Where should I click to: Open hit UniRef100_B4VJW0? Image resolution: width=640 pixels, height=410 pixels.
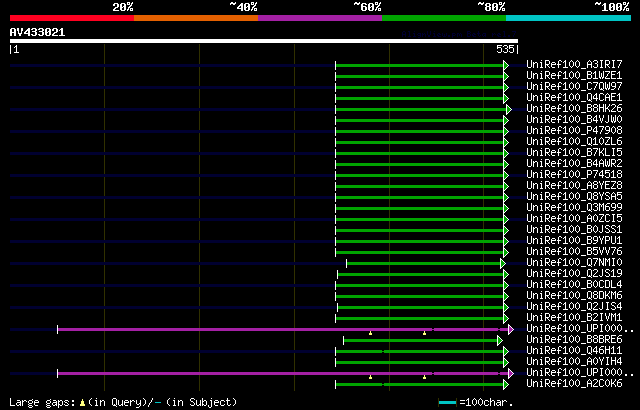click(574, 120)
